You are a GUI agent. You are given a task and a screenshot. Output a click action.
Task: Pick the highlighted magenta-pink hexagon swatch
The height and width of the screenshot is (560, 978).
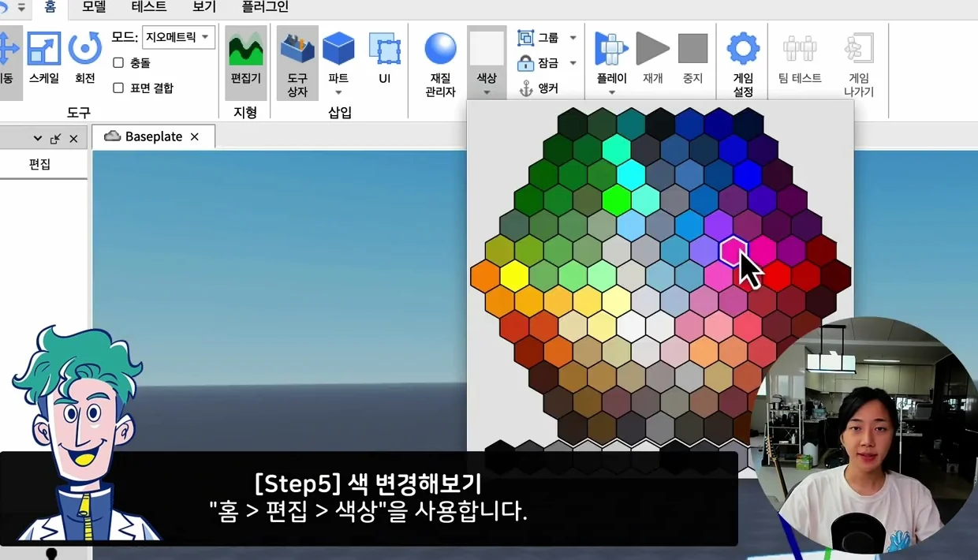pos(733,251)
